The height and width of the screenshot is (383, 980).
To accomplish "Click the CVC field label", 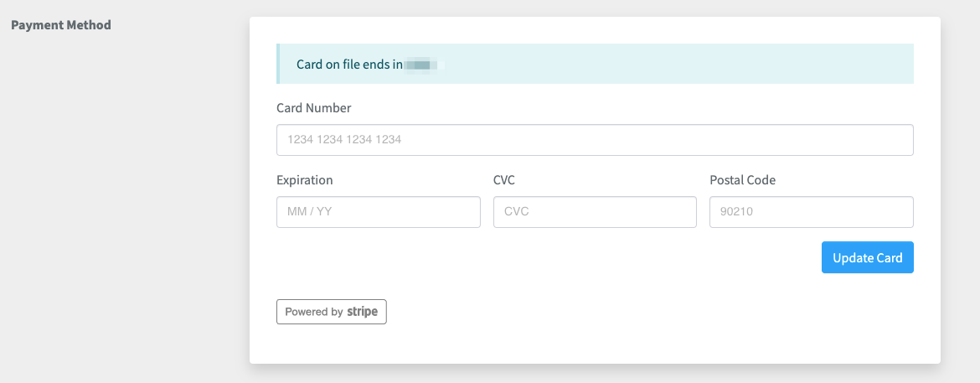I will (x=506, y=180).
